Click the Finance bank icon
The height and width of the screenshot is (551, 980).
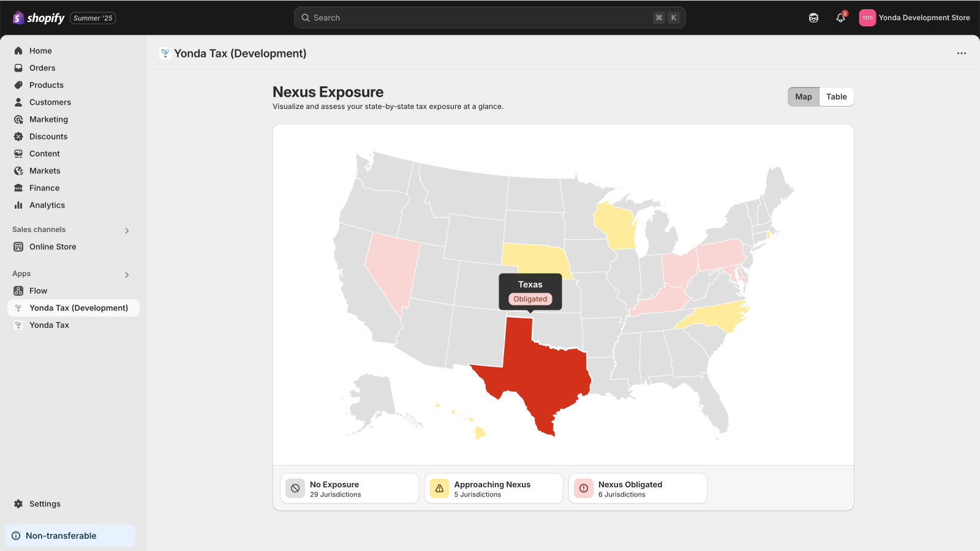[x=18, y=188]
